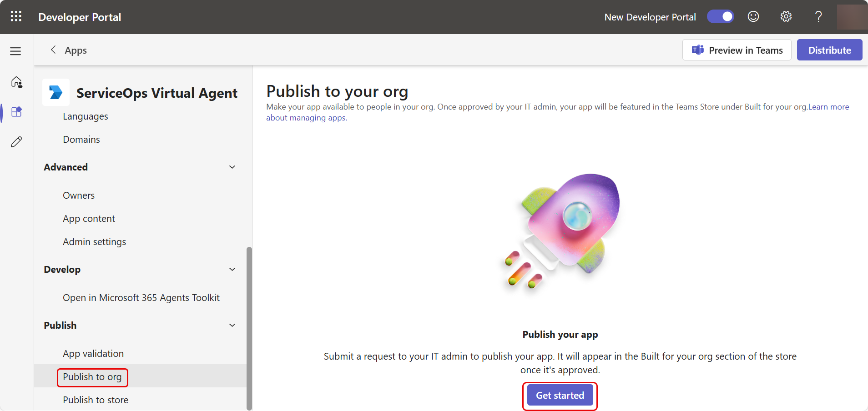Open Admin settings in the sidebar
868x411 pixels.
click(94, 242)
